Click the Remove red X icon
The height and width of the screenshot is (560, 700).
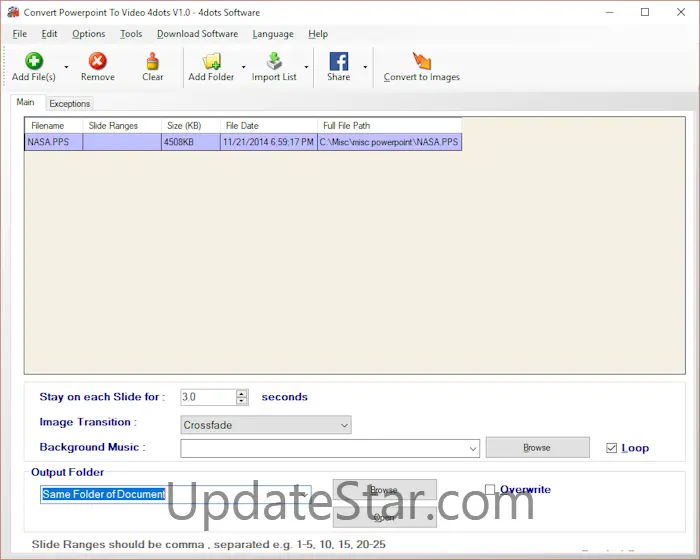(97, 61)
